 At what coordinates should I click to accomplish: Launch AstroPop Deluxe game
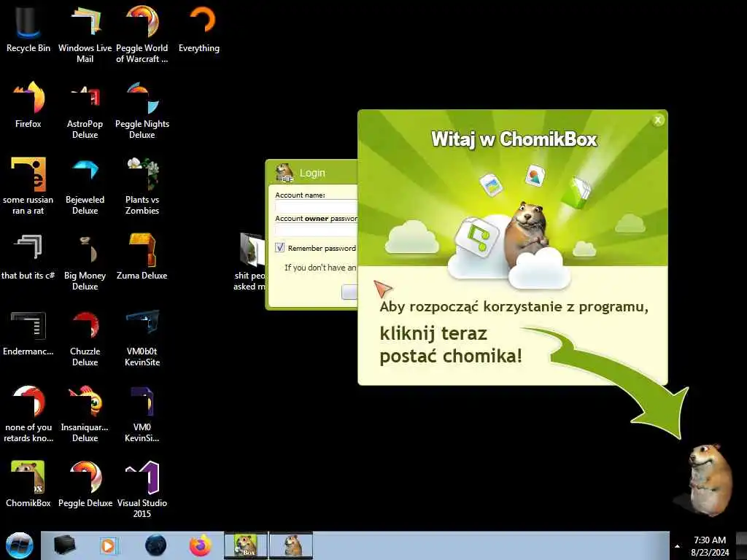pyautogui.click(x=85, y=111)
